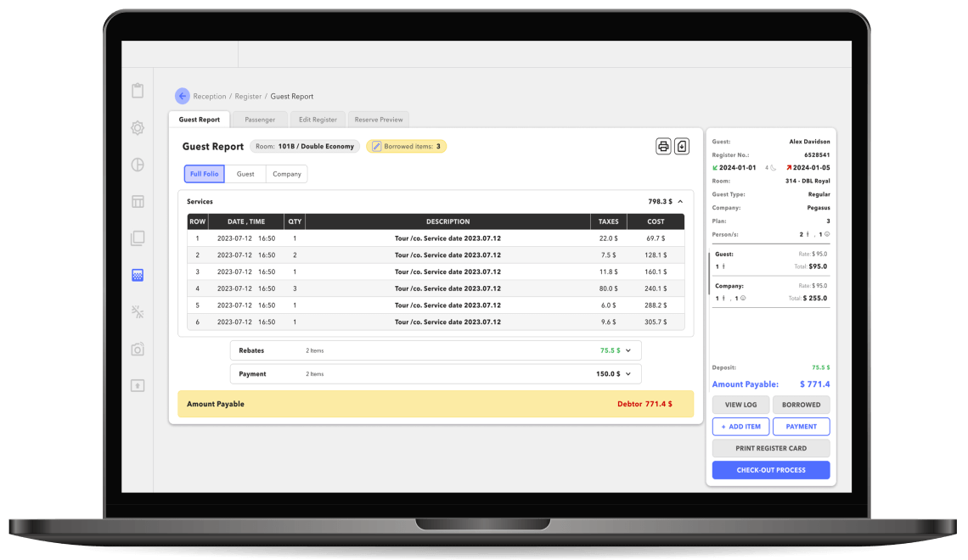Click register number 6528541
968x560 pixels.
pos(817,154)
